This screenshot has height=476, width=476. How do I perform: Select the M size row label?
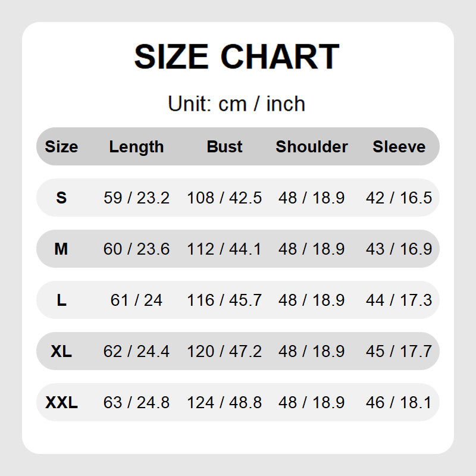(61, 249)
